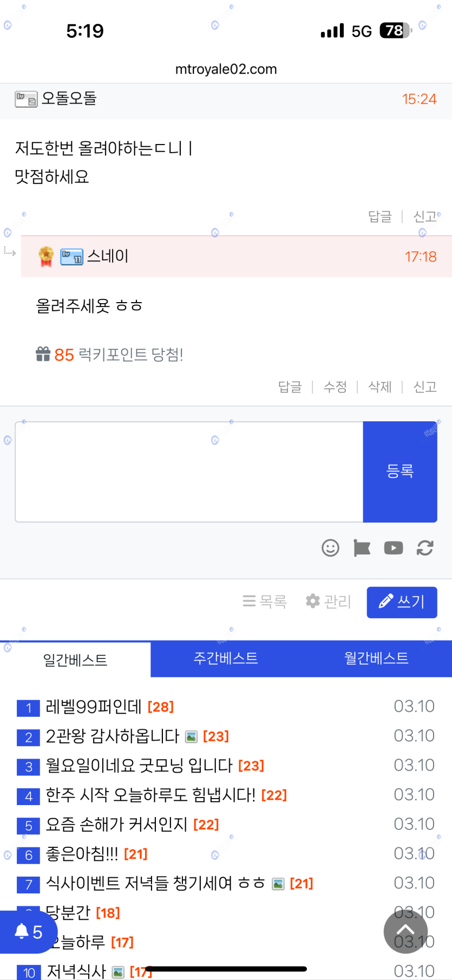Switch to the 월간베스트 tab
The image size is (452, 980).
pyautogui.click(x=376, y=658)
